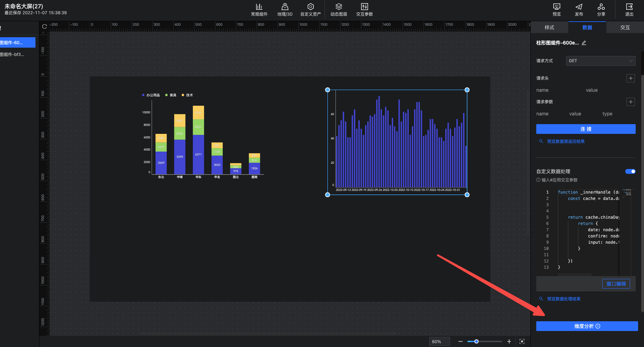Click the 连接 connect button
Image resolution: width=644 pixels, height=347 pixels.
(x=586, y=129)
